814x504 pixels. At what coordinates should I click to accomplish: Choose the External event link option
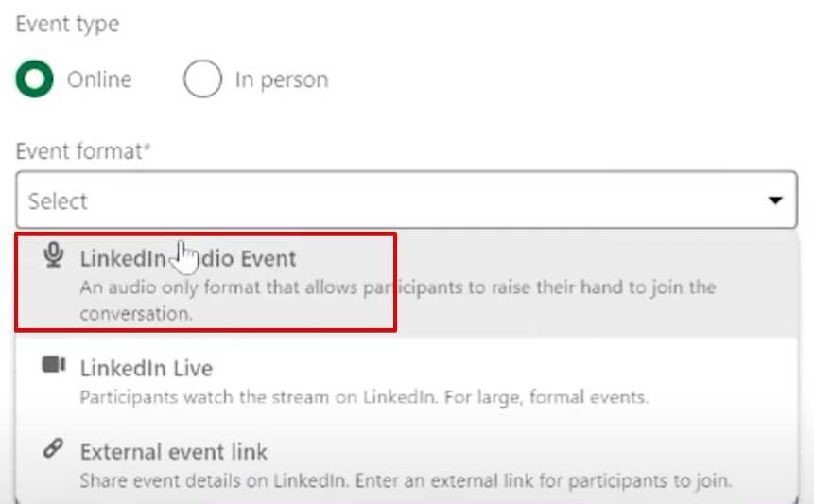tap(173, 451)
